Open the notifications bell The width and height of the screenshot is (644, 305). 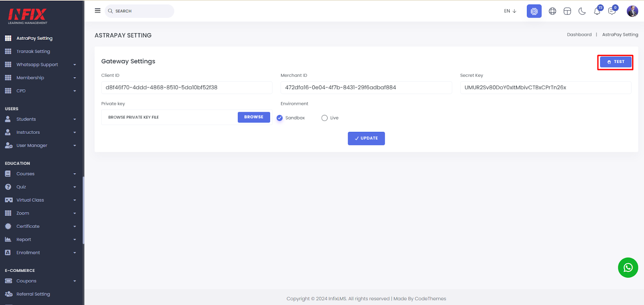click(597, 11)
